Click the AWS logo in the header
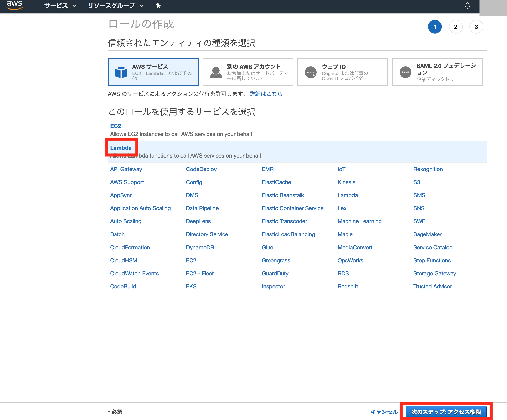The height and width of the screenshot is (420, 507). 14,5
